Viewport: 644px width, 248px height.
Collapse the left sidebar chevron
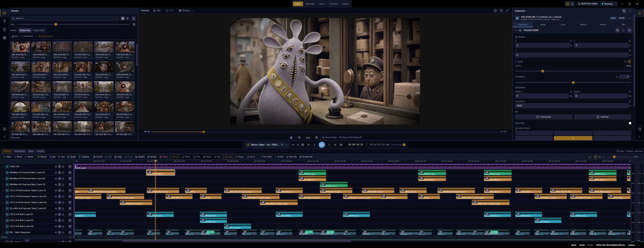point(4,137)
